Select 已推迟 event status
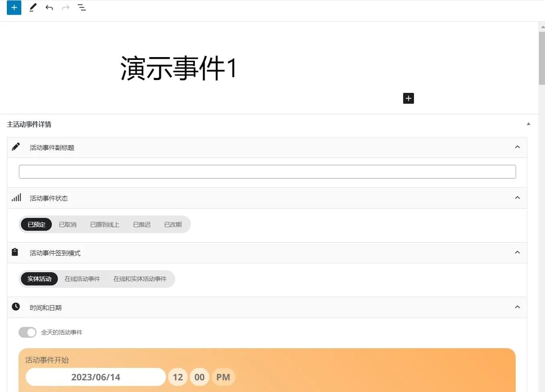The image size is (545, 392). tap(141, 224)
